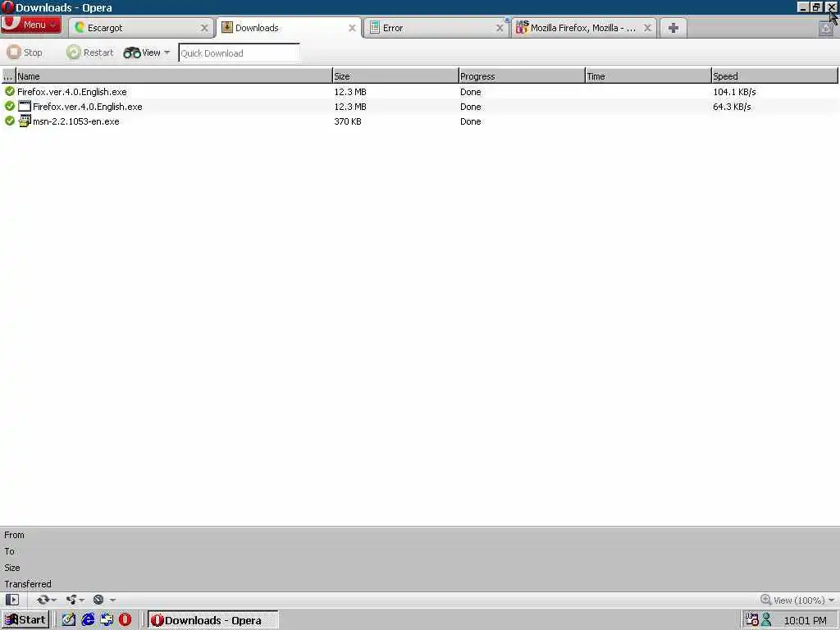Image resolution: width=840 pixels, height=630 pixels.
Task: Select the Firefox.ver.4.0.English.exe row with window icon
Action: 420,107
